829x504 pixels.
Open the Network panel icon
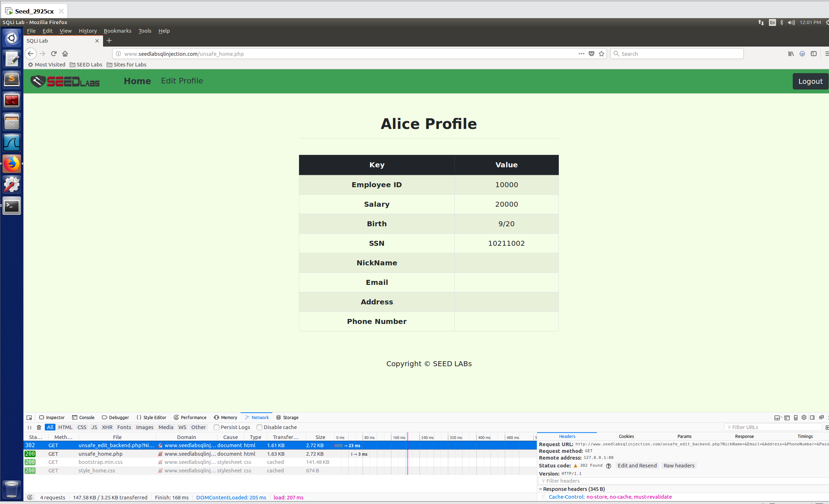point(246,417)
